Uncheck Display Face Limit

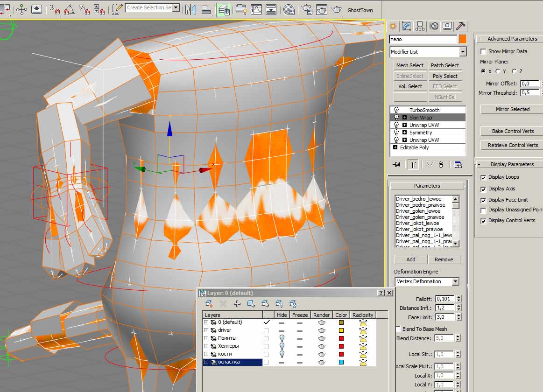tap(484, 200)
